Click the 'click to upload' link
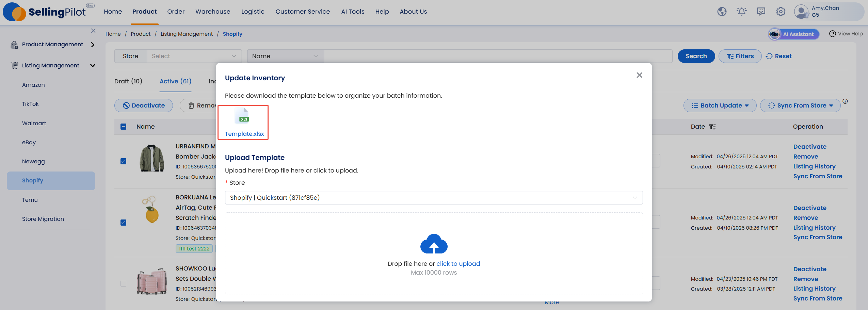 (458, 264)
